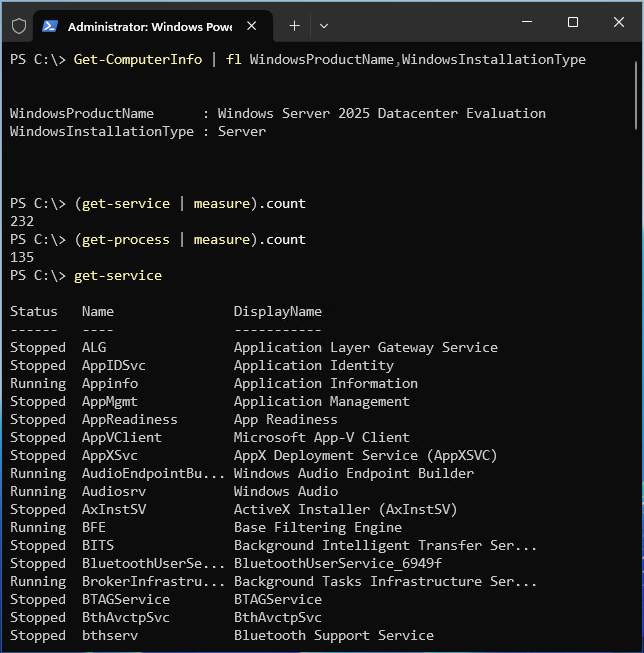Maximize the terminal window

pyautogui.click(x=573, y=23)
